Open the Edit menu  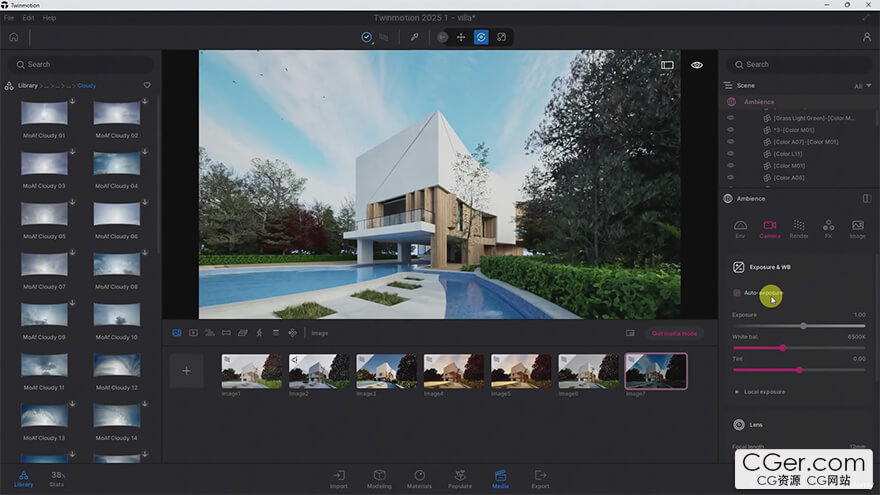tap(28, 18)
